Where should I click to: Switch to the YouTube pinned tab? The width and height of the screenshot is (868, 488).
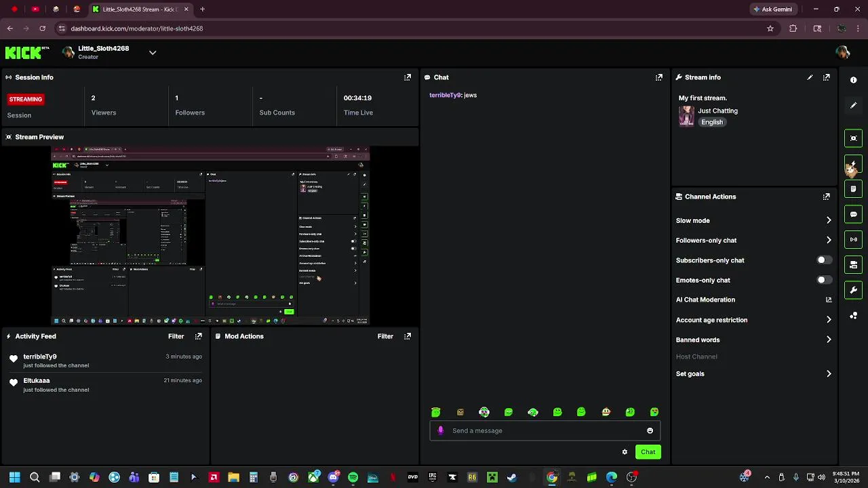point(35,9)
